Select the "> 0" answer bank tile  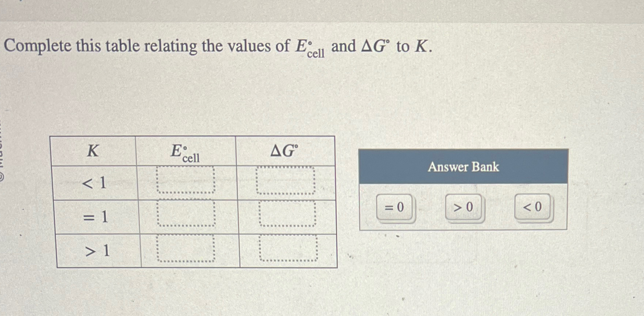[464, 207]
